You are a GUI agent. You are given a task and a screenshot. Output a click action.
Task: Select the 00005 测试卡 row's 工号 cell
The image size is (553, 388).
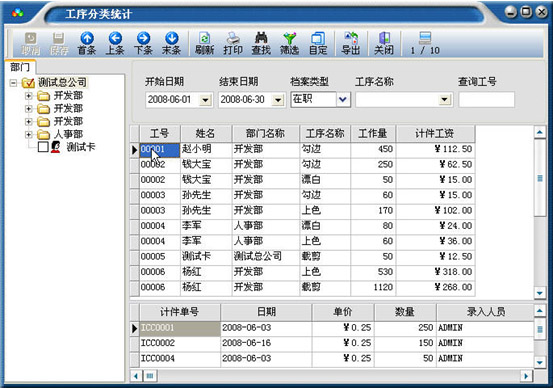(x=160, y=257)
